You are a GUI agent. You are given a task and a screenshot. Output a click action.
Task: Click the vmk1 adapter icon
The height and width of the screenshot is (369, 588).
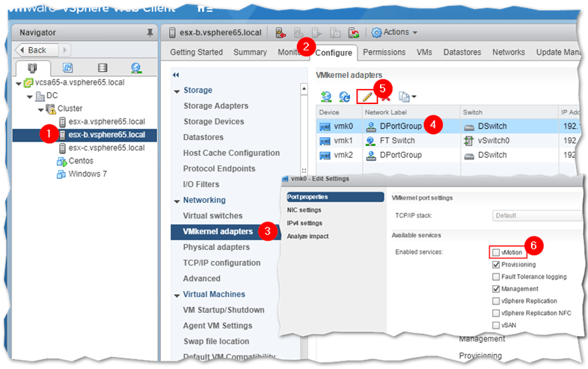coord(325,141)
